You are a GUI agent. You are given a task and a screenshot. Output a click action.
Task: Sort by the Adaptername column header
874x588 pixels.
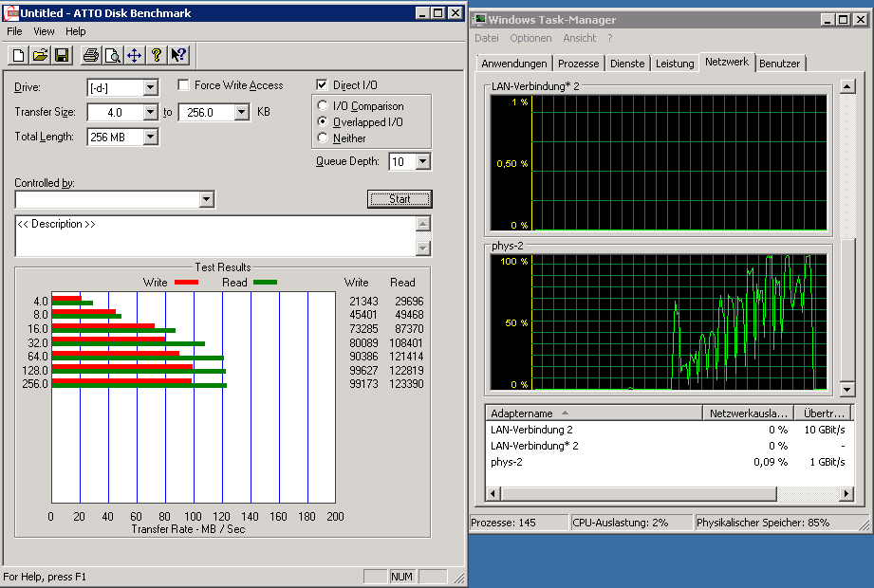click(594, 413)
